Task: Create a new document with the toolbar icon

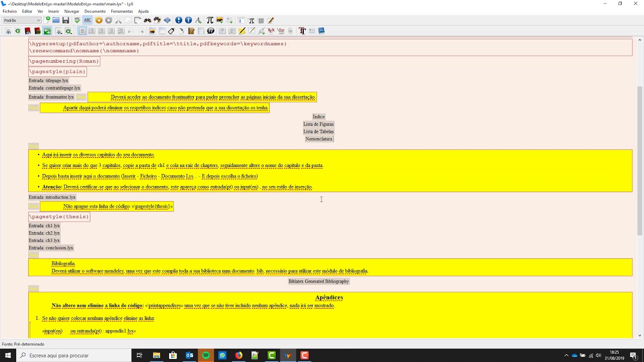Action: click(x=47, y=20)
